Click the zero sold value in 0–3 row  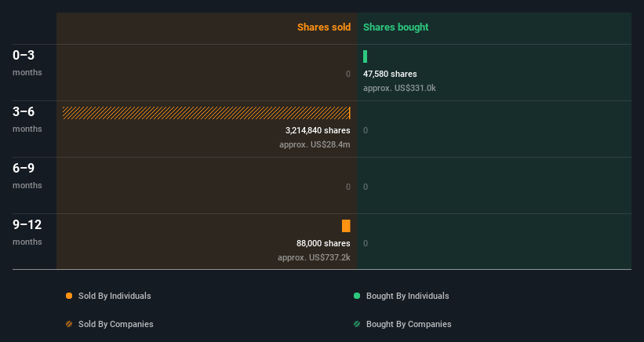[x=347, y=74]
